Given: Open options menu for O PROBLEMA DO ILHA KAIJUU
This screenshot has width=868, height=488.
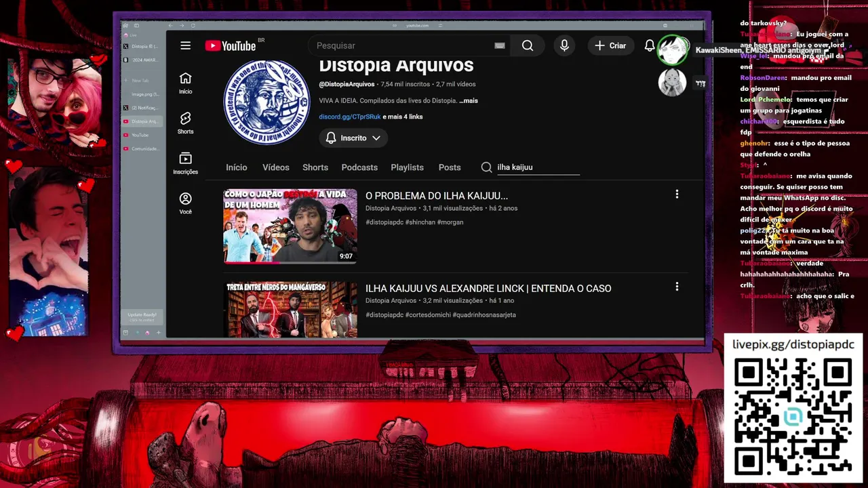Looking at the screenshot, I should (677, 195).
